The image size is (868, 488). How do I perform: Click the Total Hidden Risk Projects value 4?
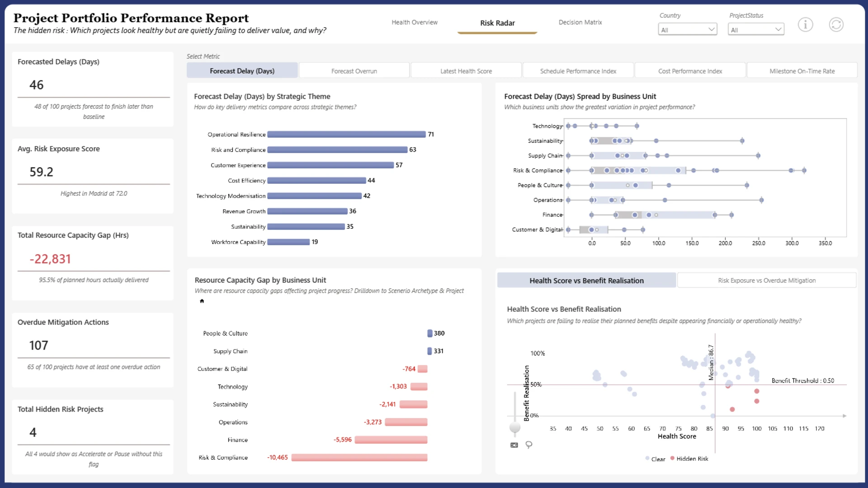tap(33, 432)
